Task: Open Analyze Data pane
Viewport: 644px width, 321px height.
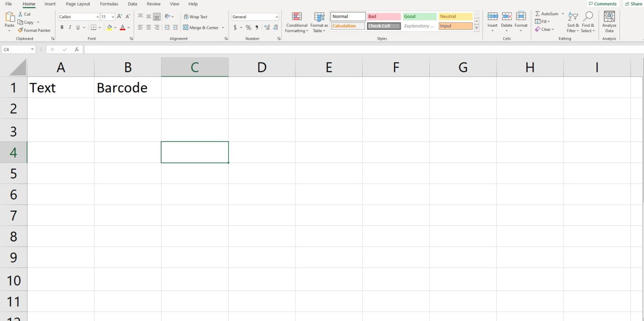Action: click(609, 22)
